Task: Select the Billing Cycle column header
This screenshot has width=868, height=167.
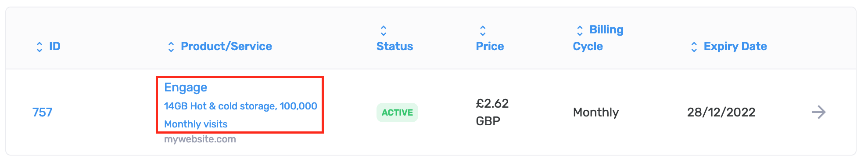Action: click(598, 38)
